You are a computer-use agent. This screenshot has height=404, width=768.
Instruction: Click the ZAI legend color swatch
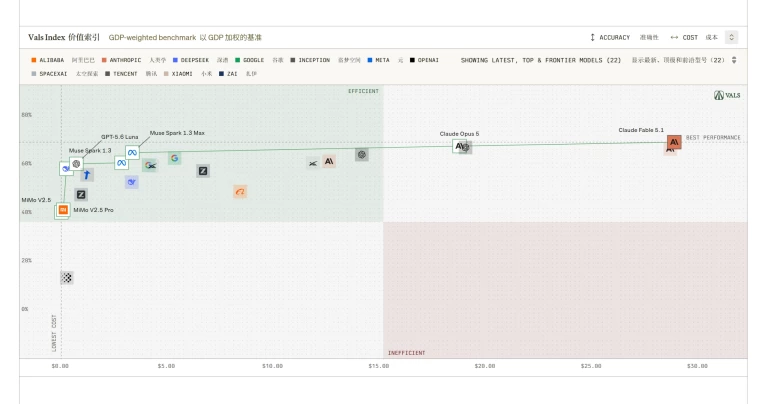[221, 73]
